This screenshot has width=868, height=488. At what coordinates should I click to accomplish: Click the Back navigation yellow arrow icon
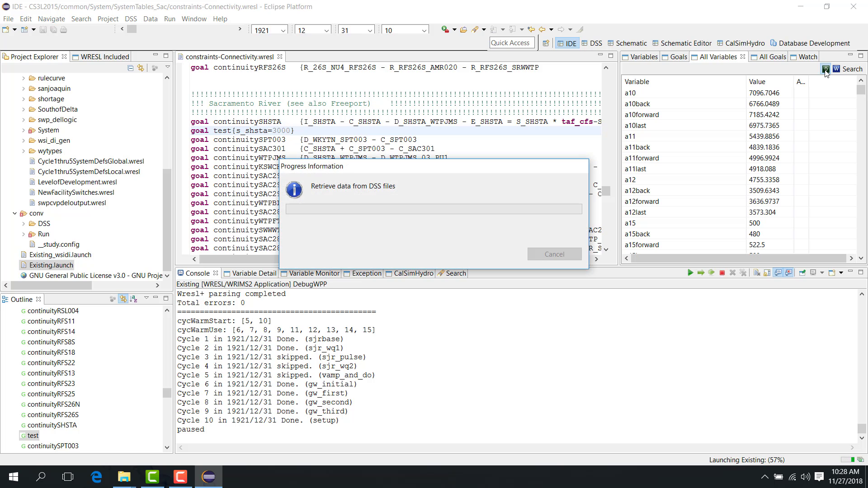542,30
